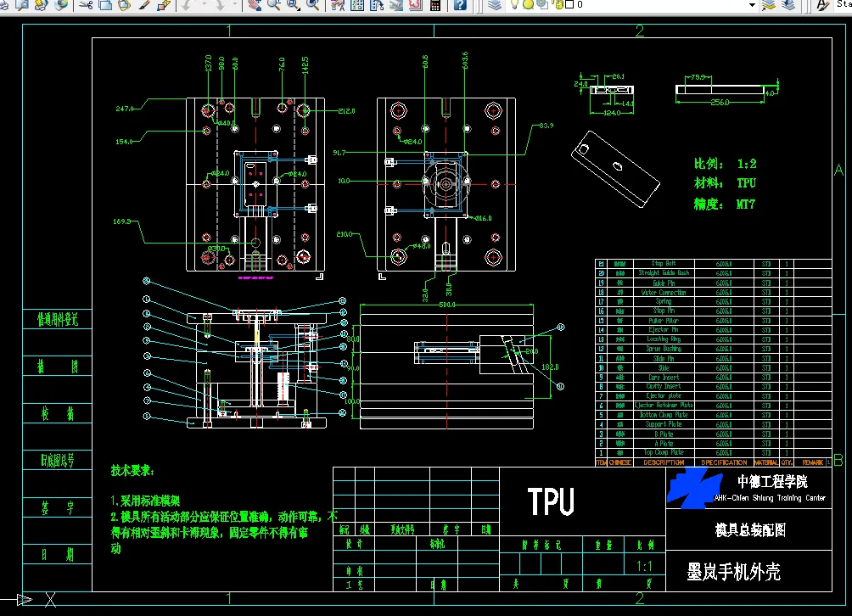Click Make Object's Layer Current icon
This screenshot has height=616, width=852.
click(x=768, y=5)
